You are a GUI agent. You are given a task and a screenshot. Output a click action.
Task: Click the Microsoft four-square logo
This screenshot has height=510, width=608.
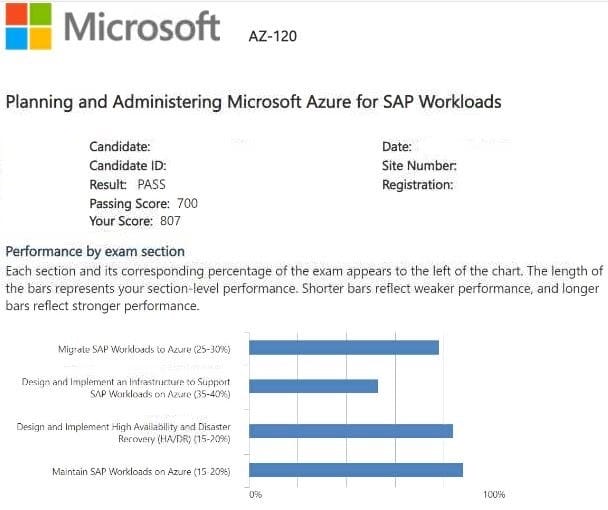[28, 26]
